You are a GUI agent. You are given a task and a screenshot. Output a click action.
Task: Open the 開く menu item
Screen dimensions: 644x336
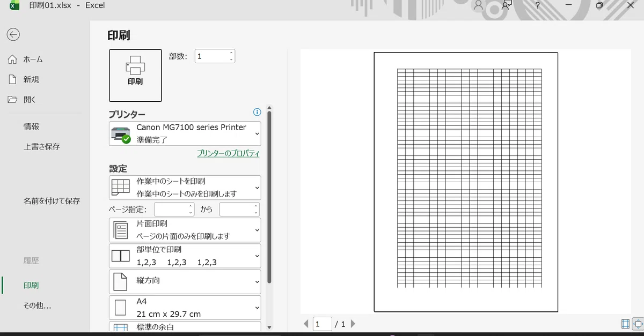tap(30, 100)
